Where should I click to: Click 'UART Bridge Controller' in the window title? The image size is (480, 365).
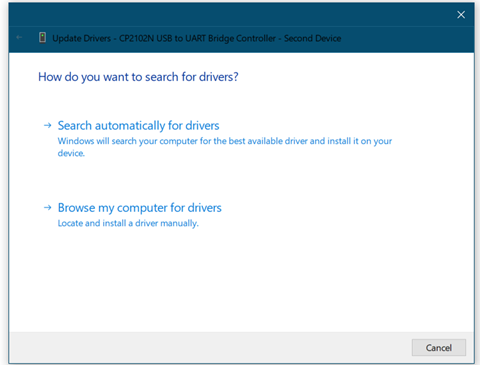(x=230, y=38)
